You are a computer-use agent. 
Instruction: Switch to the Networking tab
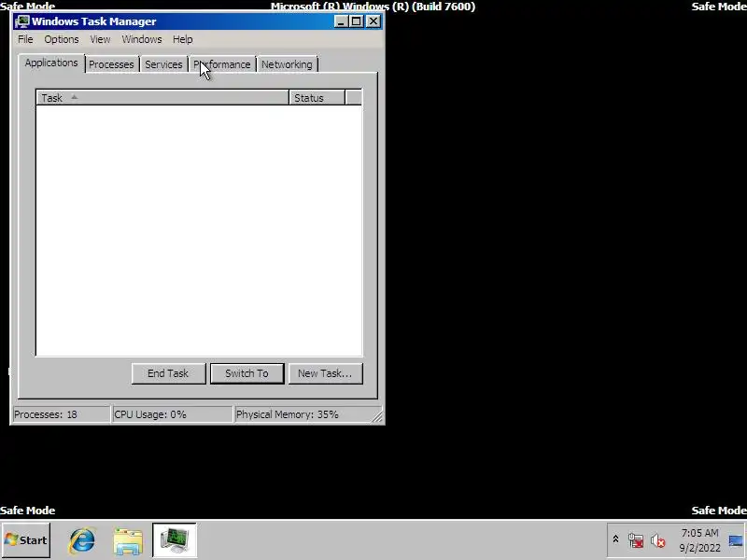point(287,64)
